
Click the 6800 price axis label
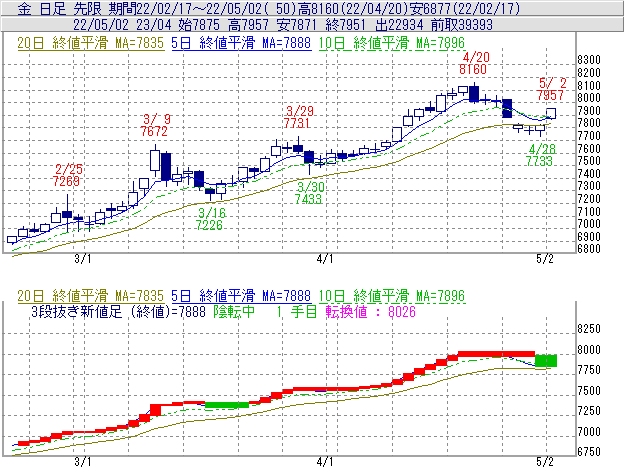pyautogui.click(x=589, y=249)
